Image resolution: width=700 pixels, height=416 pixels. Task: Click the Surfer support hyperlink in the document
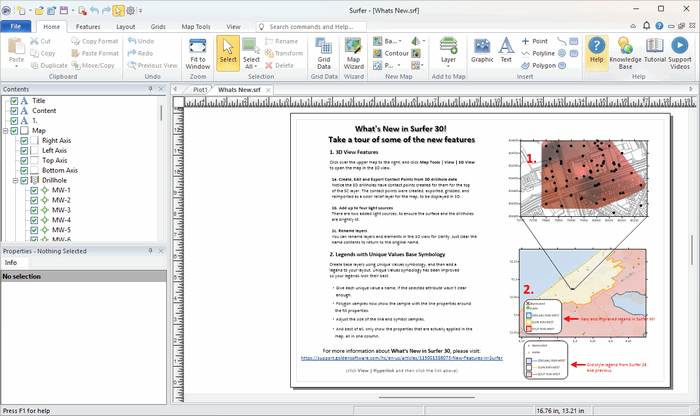(399, 356)
